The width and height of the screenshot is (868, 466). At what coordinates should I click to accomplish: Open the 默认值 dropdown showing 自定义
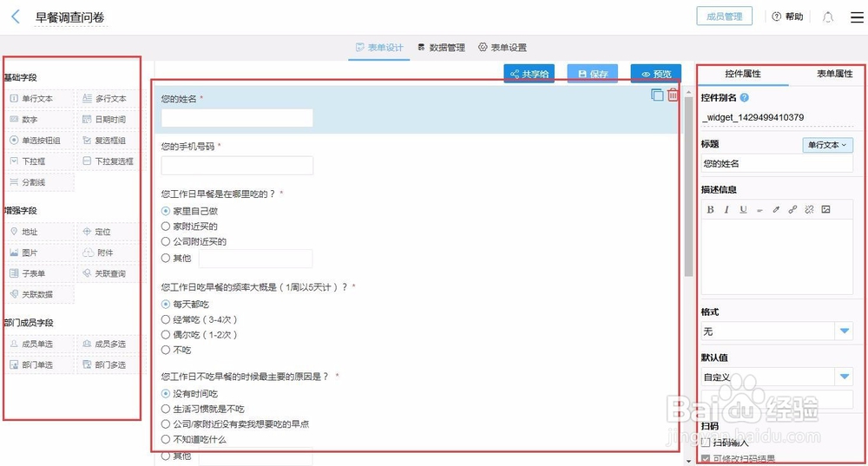click(777, 377)
